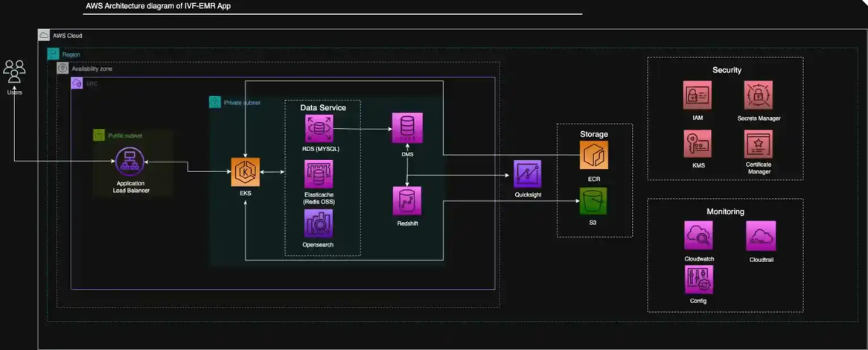The height and width of the screenshot is (350, 868).
Task: Click the DMS text label
Action: point(407,153)
